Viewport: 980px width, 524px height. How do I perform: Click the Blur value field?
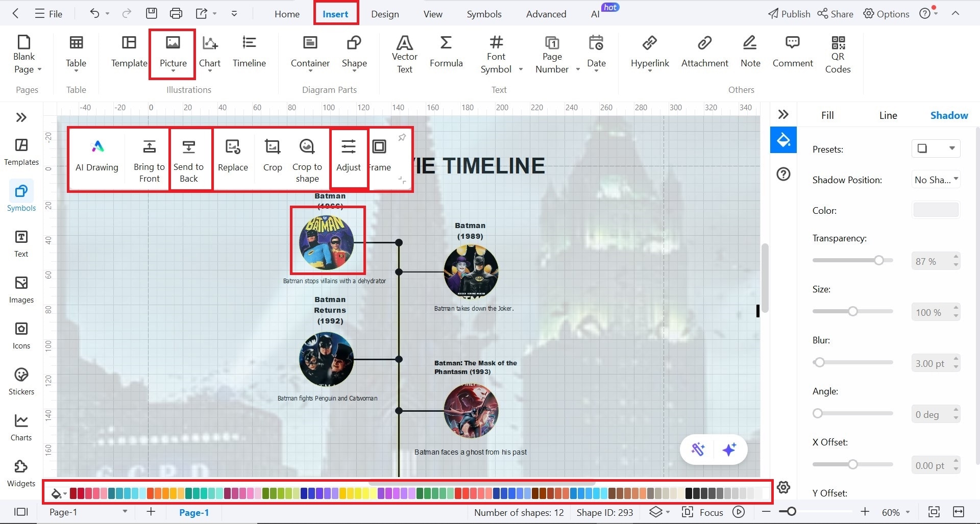click(x=930, y=363)
